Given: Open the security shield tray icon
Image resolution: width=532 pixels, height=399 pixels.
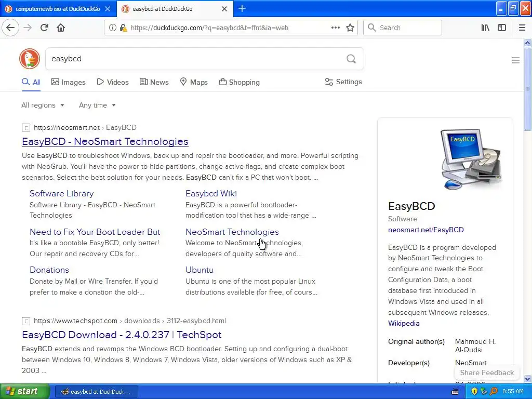Looking at the screenshot, I should [474, 392].
